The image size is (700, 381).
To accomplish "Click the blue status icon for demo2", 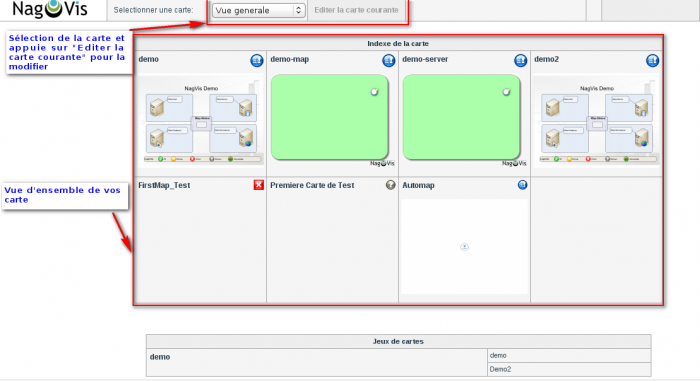I will [653, 60].
